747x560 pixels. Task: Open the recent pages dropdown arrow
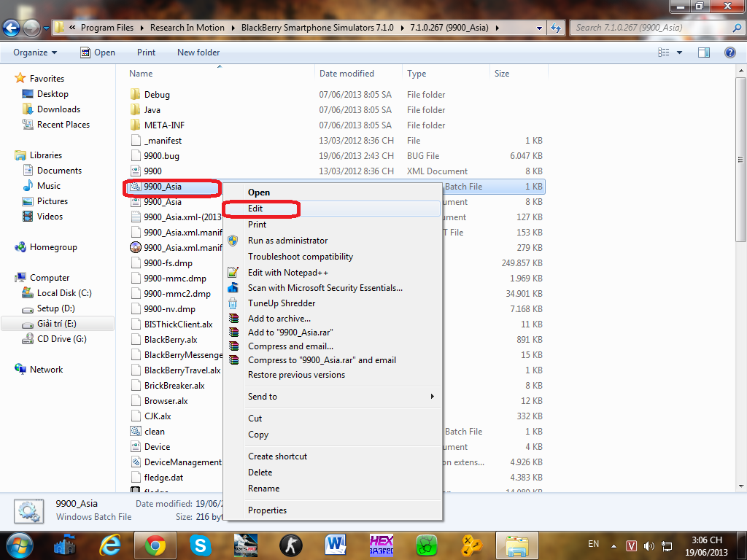[x=46, y=28]
